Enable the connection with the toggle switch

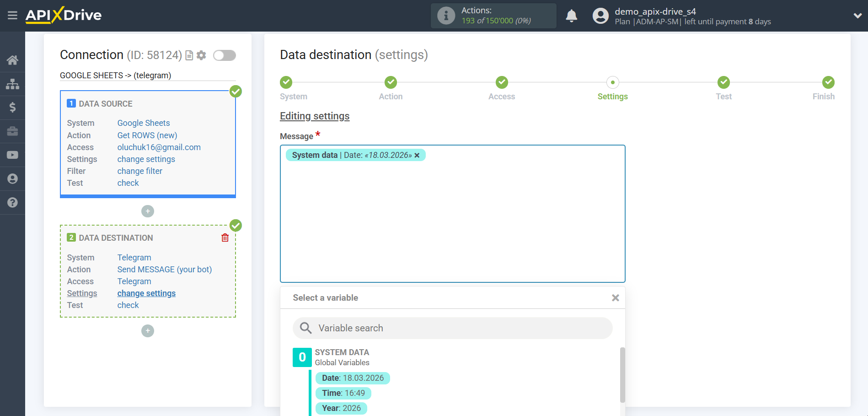tap(224, 55)
